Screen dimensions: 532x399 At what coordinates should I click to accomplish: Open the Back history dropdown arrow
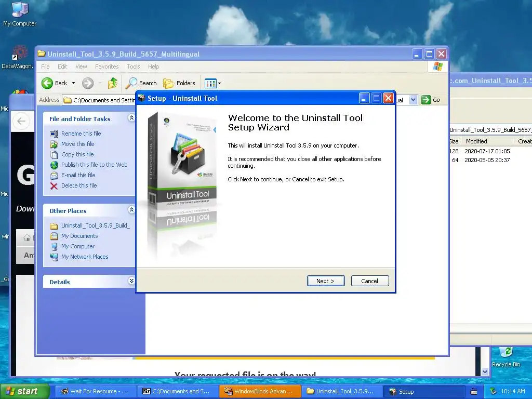(73, 83)
